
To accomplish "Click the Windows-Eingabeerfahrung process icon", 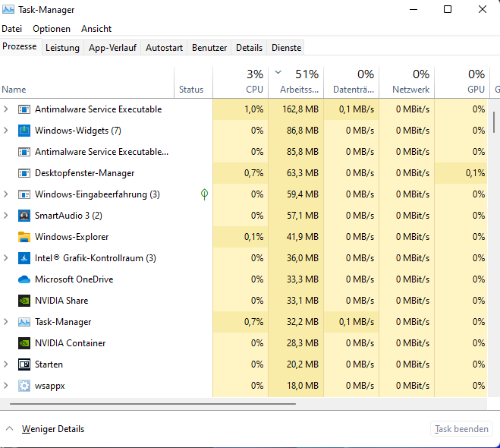I will pyautogui.click(x=24, y=194).
